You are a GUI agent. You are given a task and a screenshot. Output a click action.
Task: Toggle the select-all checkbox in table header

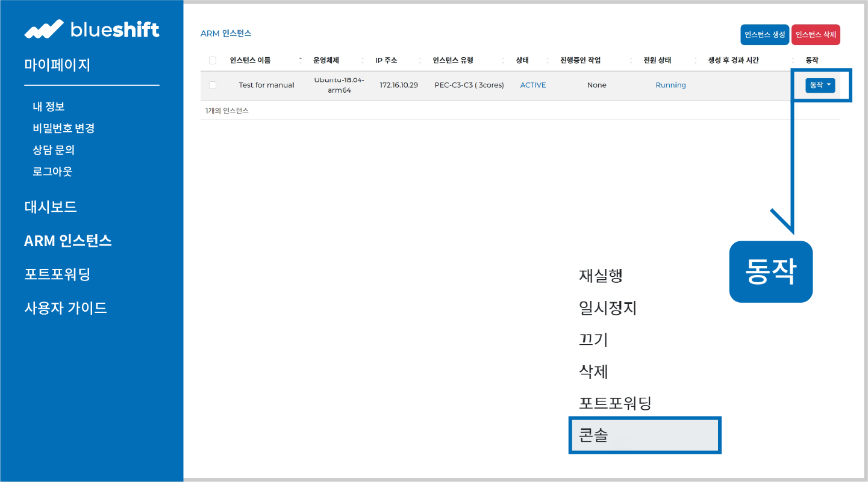coord(212,60)
